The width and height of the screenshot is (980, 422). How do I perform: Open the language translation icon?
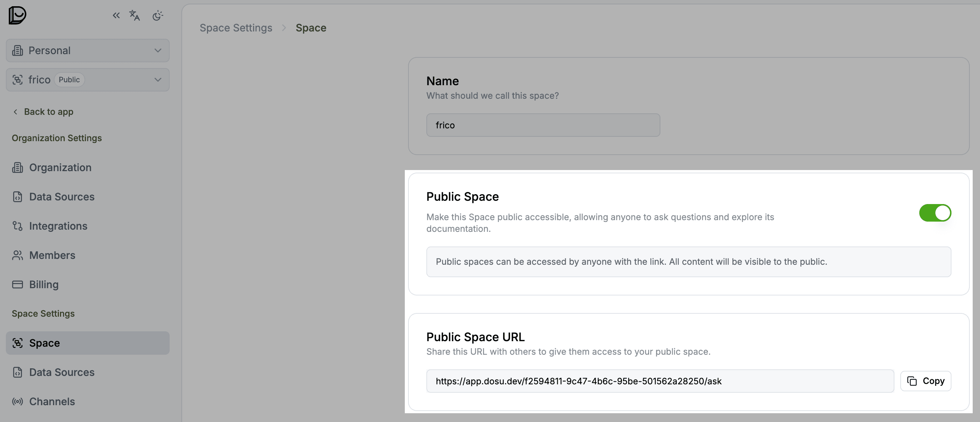pyautogui.click(x=134, y=15)
